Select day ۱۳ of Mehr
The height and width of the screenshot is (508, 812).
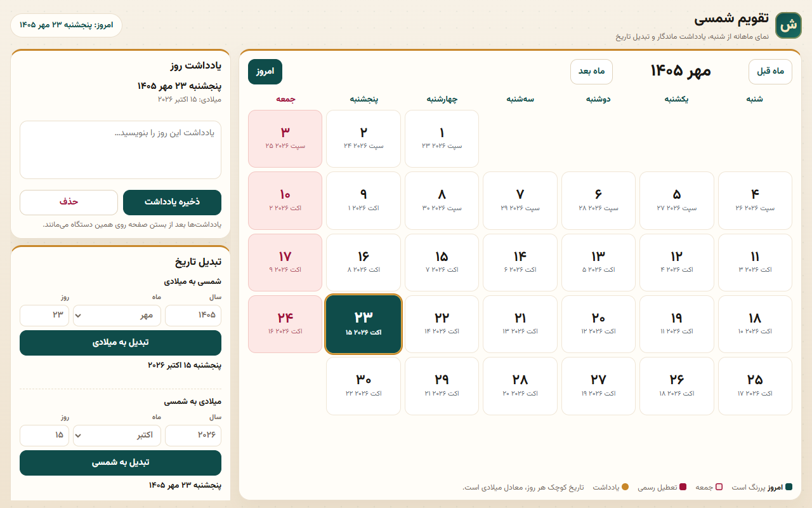pyautogui.click(x=598, y=262)
